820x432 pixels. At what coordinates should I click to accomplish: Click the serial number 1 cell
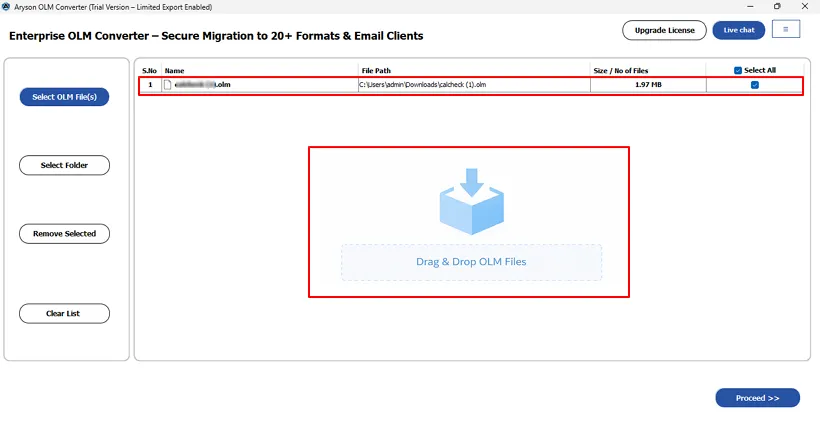pyautogui.click(x=150, y=85)
